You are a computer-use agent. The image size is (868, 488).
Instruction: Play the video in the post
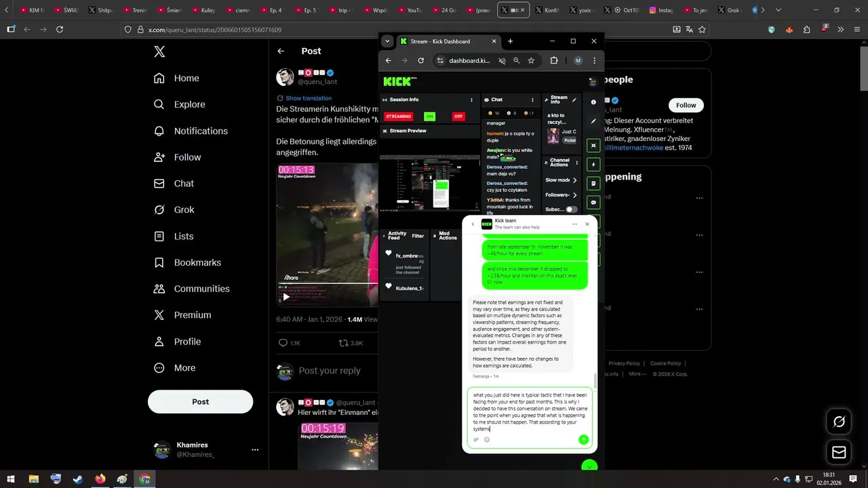click(286, 296)
